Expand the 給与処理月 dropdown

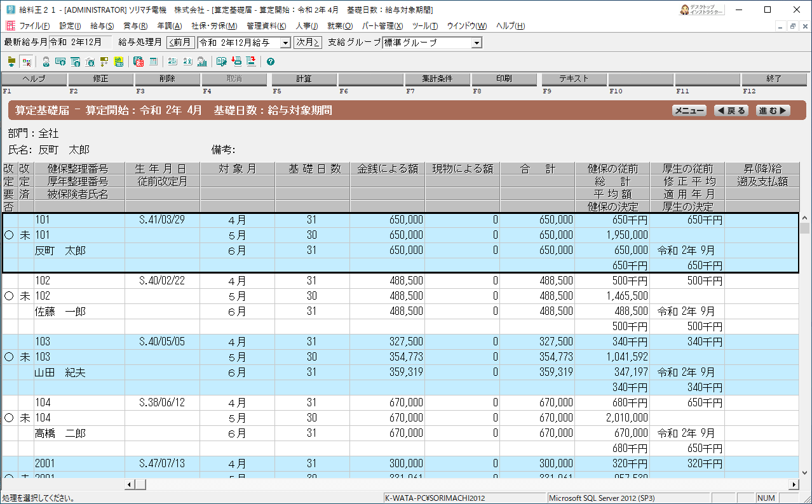[x=285, y=43]
